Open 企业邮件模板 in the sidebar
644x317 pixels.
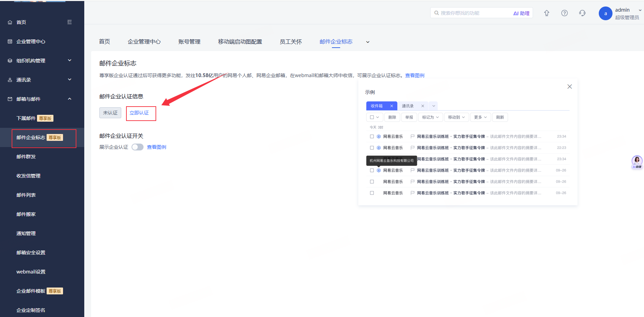tap(31, 291)
